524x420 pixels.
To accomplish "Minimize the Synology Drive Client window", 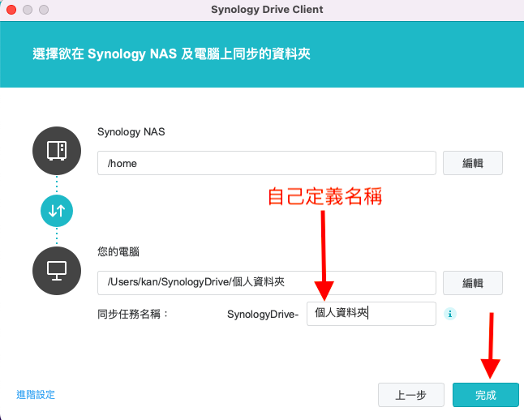I will pos(27,10).
